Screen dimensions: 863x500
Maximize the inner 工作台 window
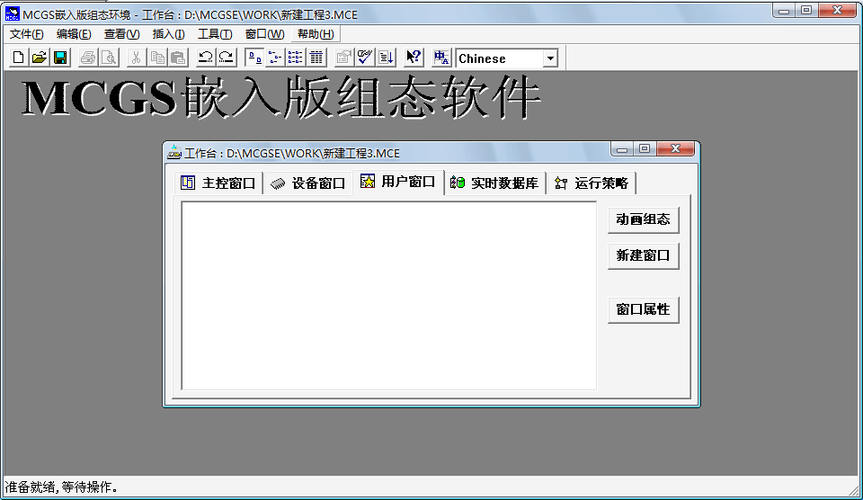[645, 149]
